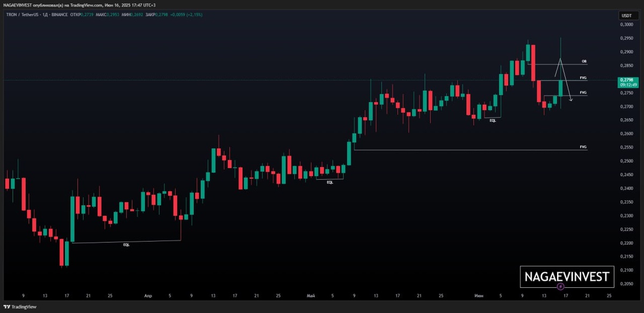Click the 0,2150 price axis label

click(x=626, y=257)
